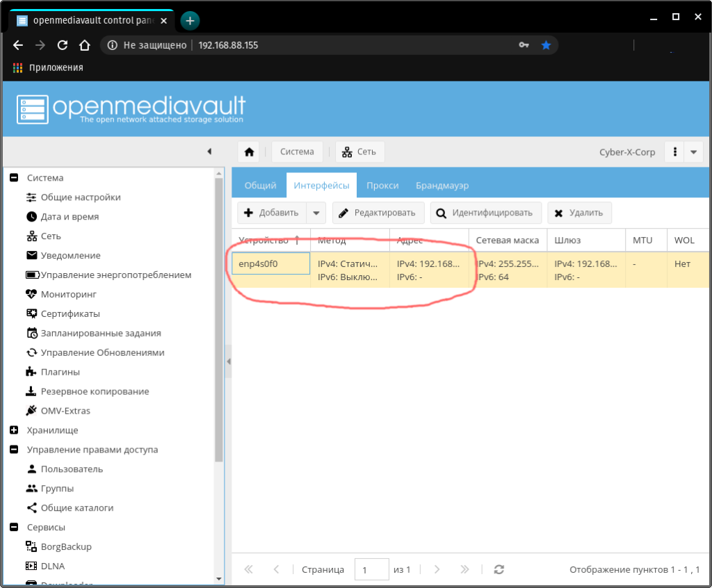Click the Удалить button
712x588 pixels.
click(x=579, y=213)
